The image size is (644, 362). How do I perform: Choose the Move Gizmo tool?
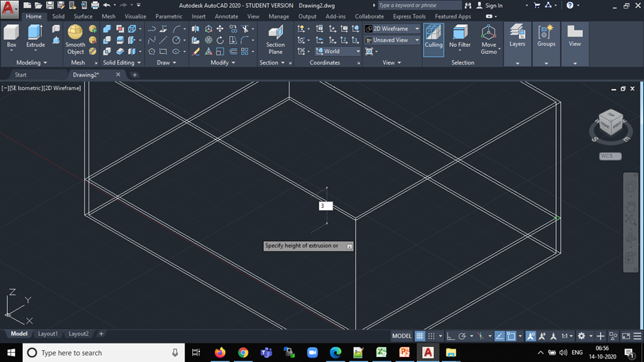(489, 40)
